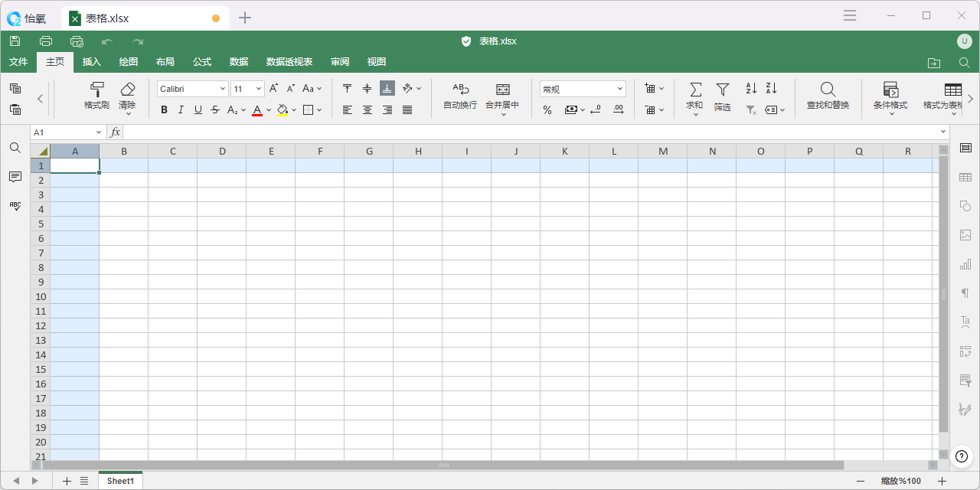Redo the last action

coord(138,41)
